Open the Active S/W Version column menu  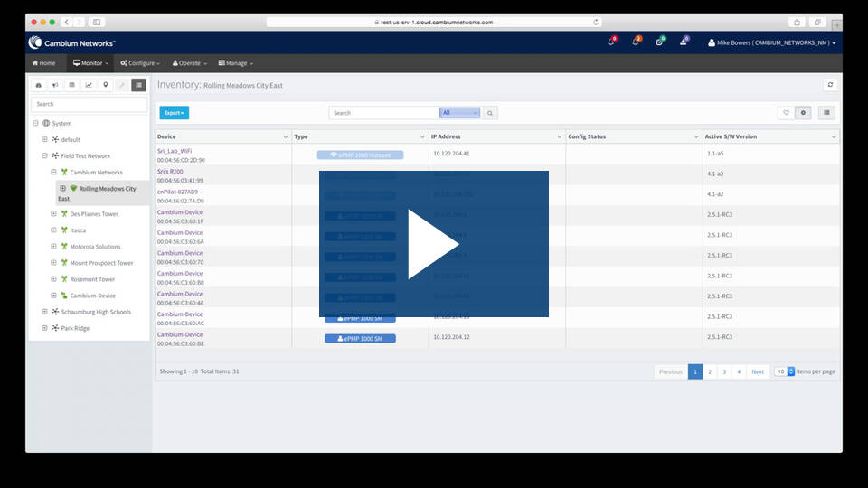pyautogui.click(x=833, y=136)
